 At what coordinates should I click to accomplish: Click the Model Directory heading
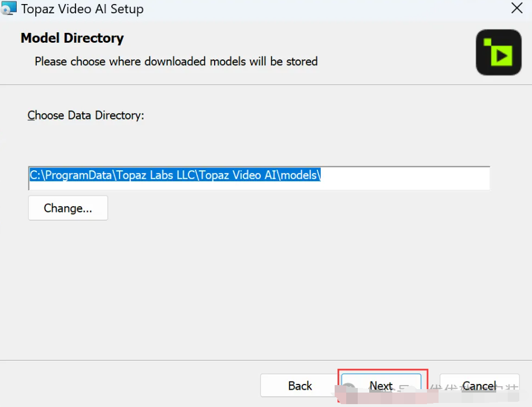72,38
